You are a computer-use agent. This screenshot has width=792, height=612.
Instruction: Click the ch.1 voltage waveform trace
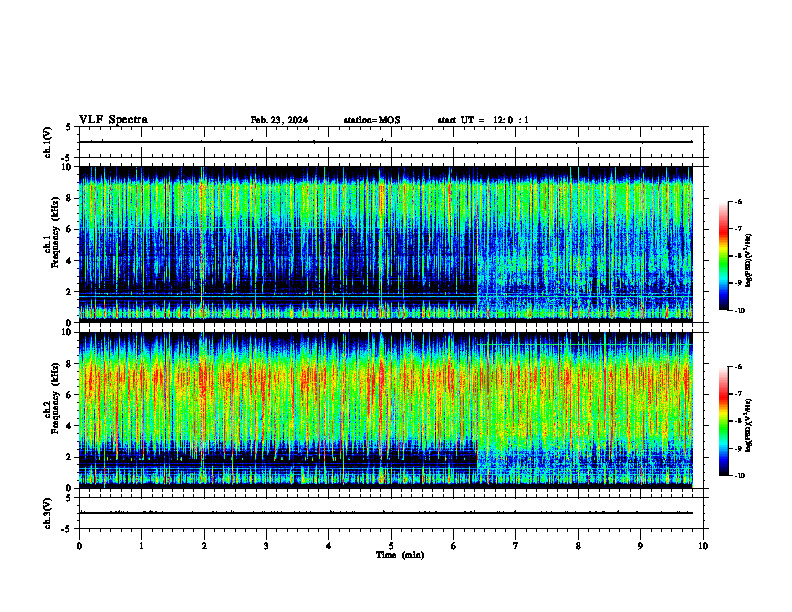385,142
